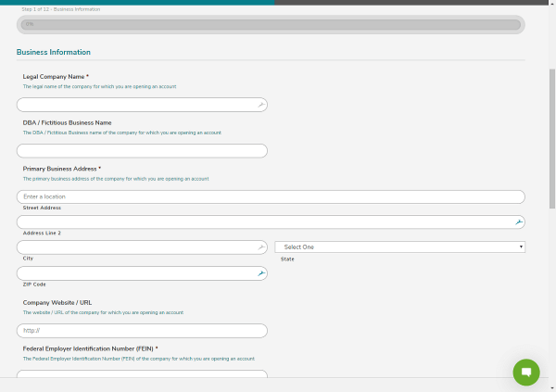This screenshot has height=392, width=556.
Task: Click inside the Address Line 2 input
Action: click(x=264, y=222)
